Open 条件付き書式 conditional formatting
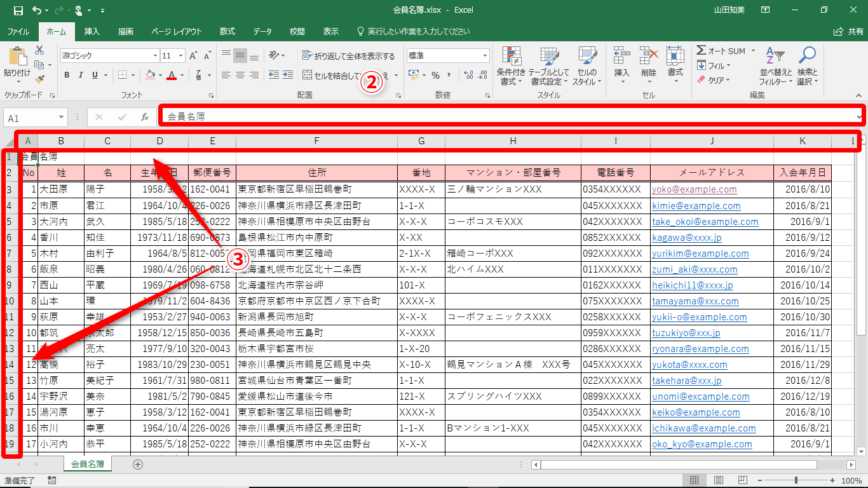The width and height of the screenshot is (868, 488). pyautogui.click(x=512, y=66)
